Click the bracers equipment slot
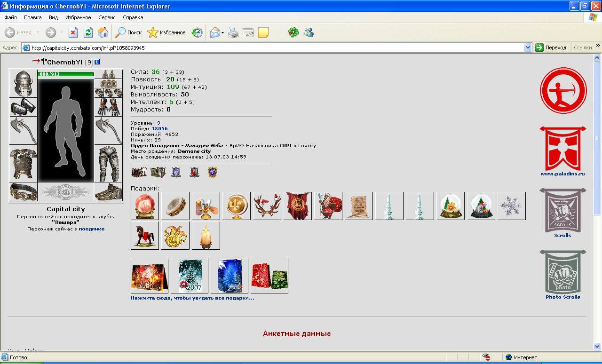Image resolution: width=602 pixels, height=364 pixels. (x=23, y=107)
